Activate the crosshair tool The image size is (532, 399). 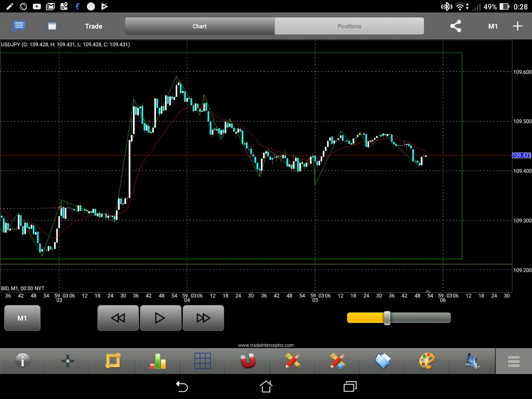pyautogui.click(x=68, y=361)
